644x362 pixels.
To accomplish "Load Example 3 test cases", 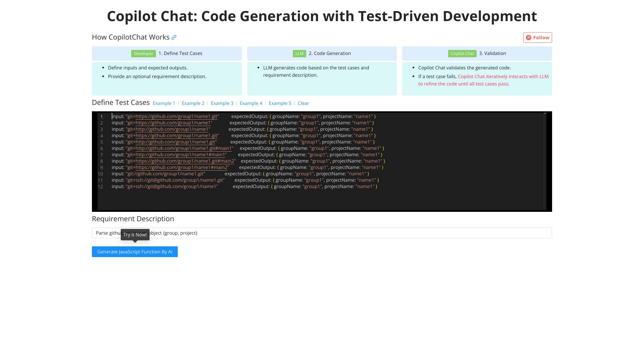I will click(x=222, y=103).
